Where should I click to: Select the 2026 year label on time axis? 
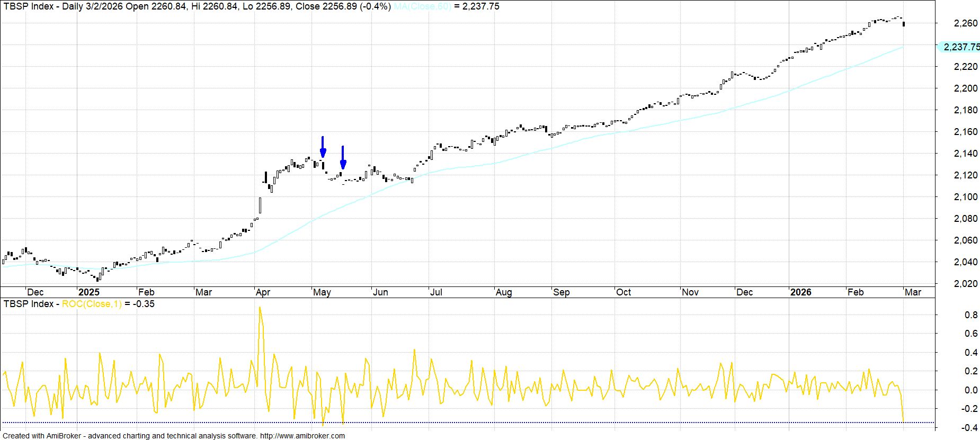(800, 292)
